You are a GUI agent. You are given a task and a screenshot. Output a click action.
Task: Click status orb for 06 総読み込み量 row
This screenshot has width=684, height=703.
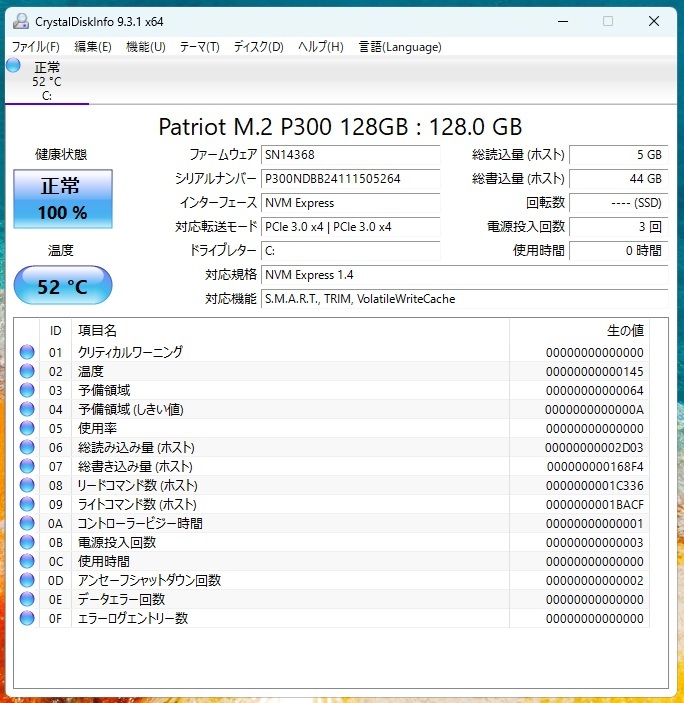click(x=27, y=447)
